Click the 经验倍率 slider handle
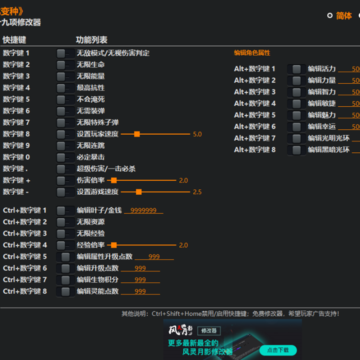 (114, 245)
